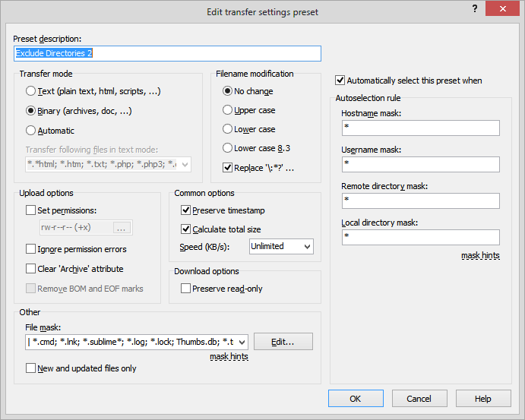Enable Set permissions checkbox
Image resolution: width=525 pixels, height=420 pixels.
pos(31,210)
